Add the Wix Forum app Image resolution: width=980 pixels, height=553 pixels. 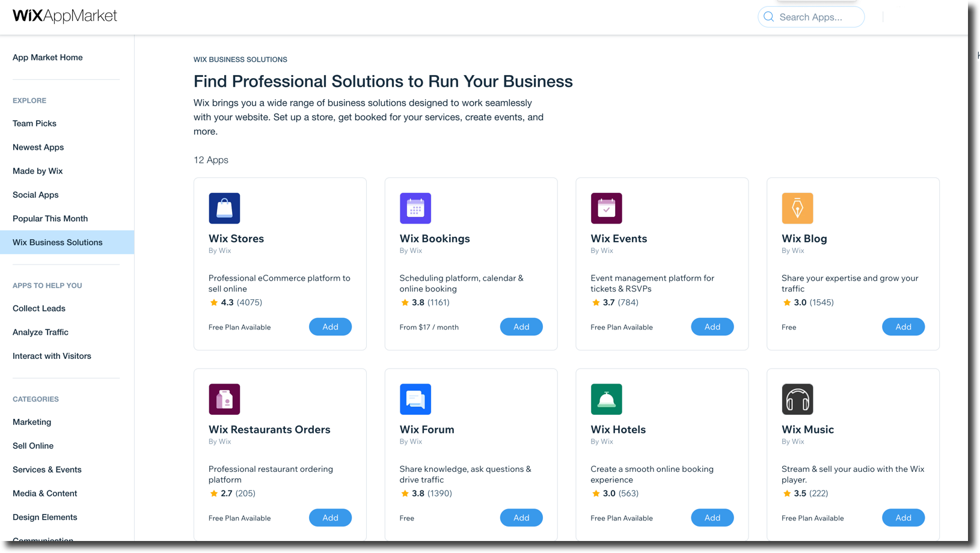[x=521, y=518]
